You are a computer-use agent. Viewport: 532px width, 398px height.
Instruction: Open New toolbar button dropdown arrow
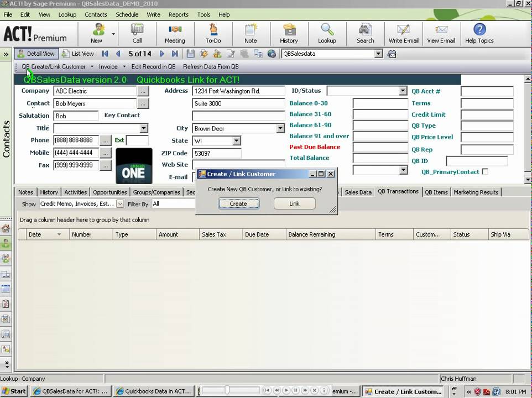coord(113,34)
